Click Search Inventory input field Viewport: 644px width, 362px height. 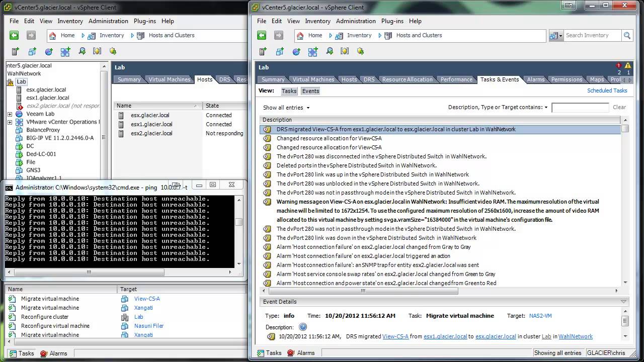(x=592, y=35)
